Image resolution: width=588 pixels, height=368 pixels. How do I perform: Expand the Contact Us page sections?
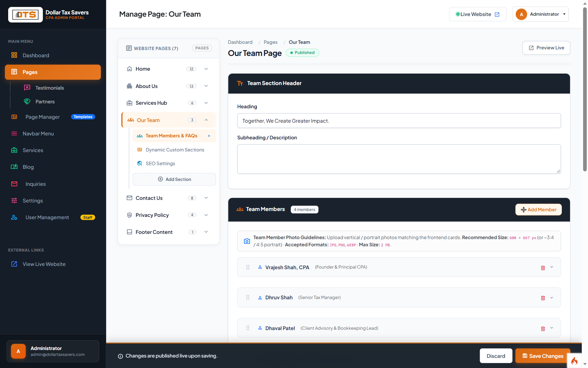point(206,198)
